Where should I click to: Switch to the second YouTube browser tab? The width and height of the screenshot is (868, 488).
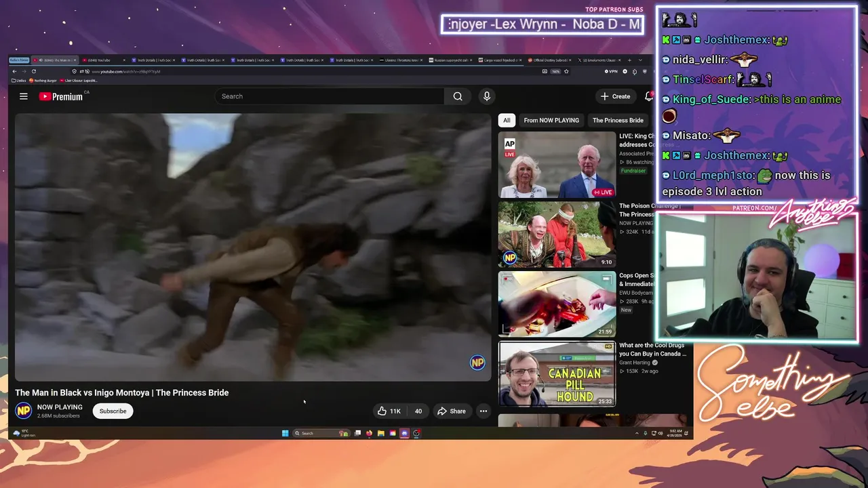[x=104, y=60]
